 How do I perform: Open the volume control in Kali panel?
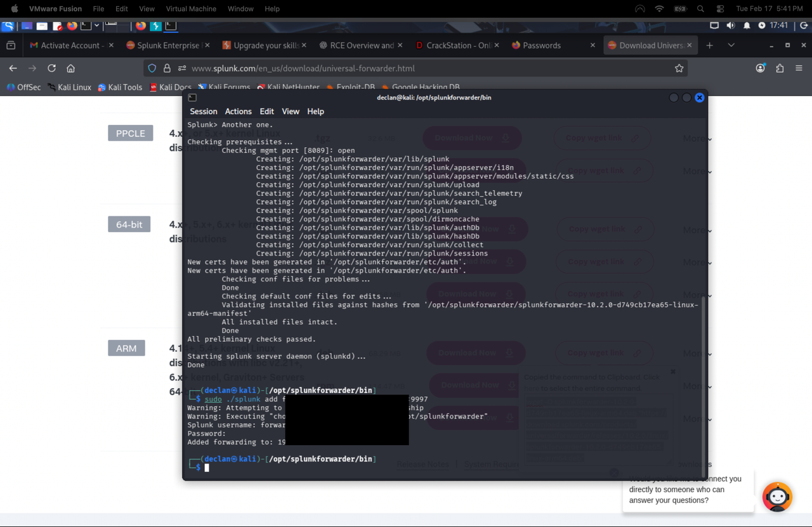point(731,26)
